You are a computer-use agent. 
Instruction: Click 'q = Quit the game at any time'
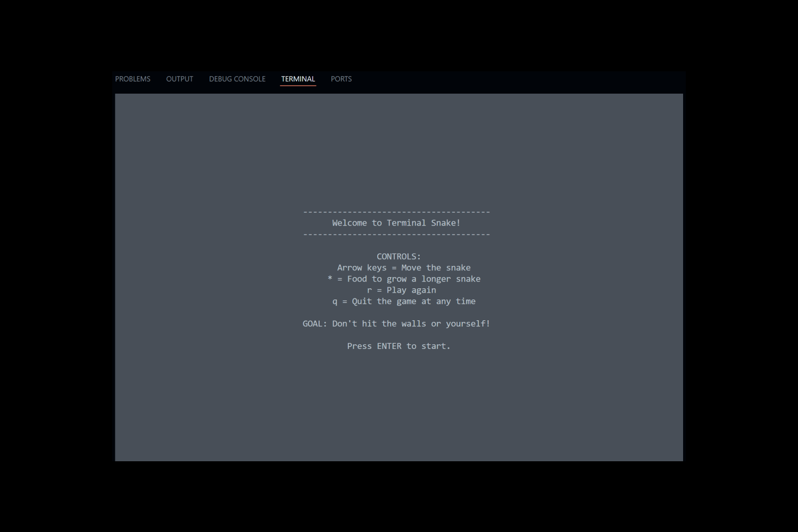click(x=404, y=301)
